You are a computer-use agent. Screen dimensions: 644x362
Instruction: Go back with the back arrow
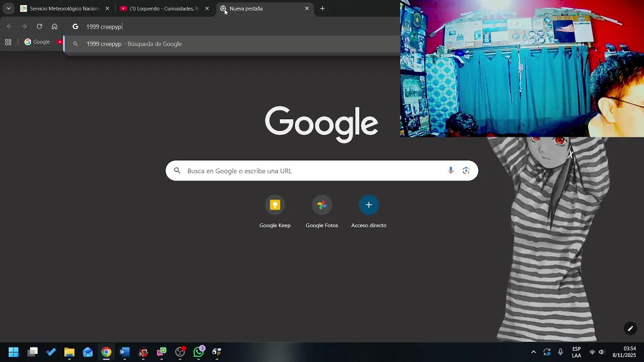(x=9, y=27)
